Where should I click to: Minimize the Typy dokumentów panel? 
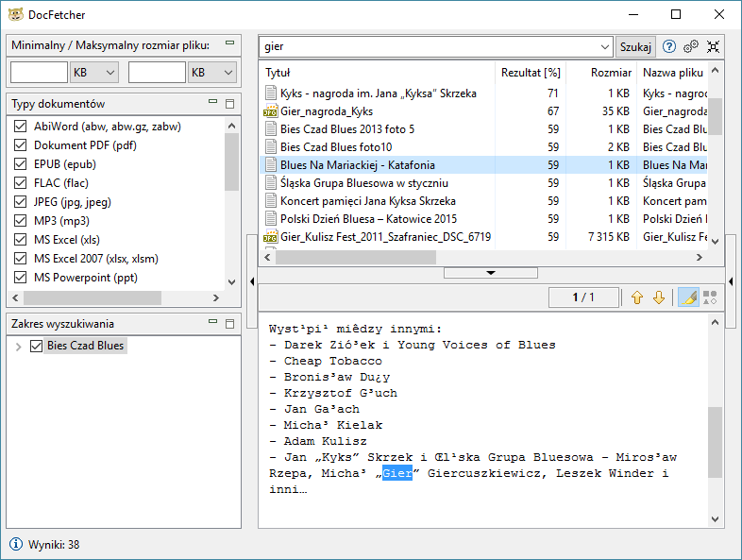pos(213,101)
